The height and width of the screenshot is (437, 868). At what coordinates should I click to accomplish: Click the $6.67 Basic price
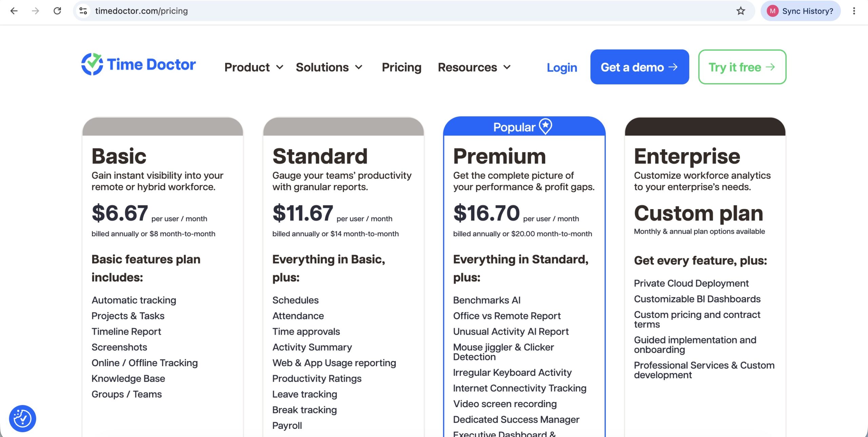(120, 213)
